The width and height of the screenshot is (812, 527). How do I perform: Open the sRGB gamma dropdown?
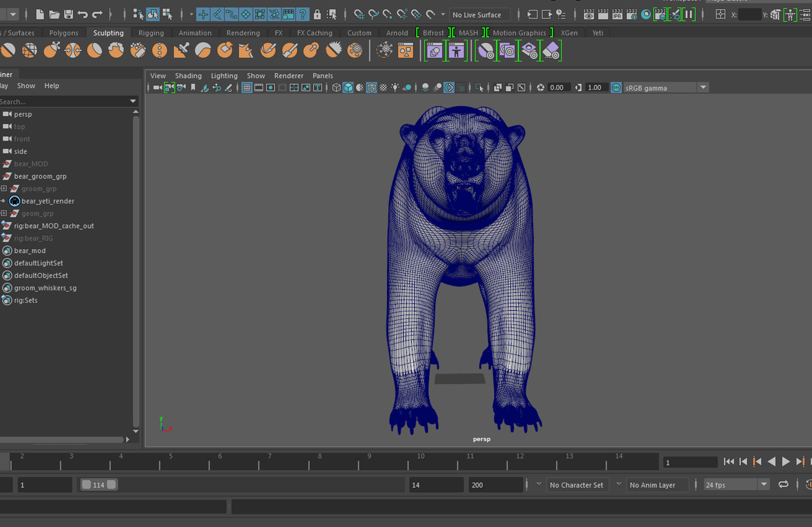703,88
